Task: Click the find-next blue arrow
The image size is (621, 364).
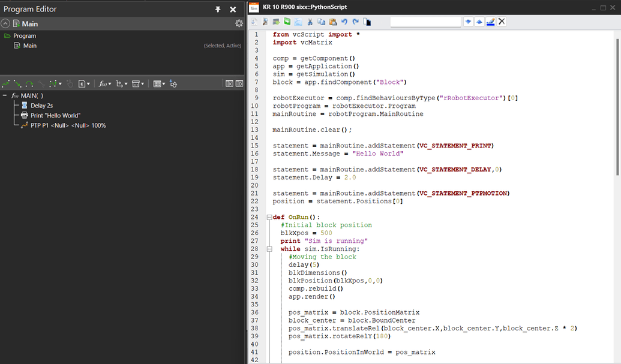Action: point(467,21)
